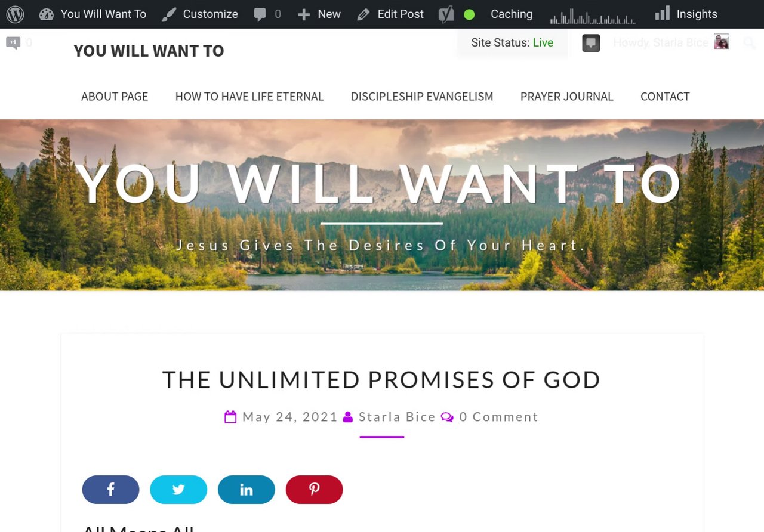Open the notification speech bubble icon
Viewport: 764px width, 532px height.
(591, 43)
